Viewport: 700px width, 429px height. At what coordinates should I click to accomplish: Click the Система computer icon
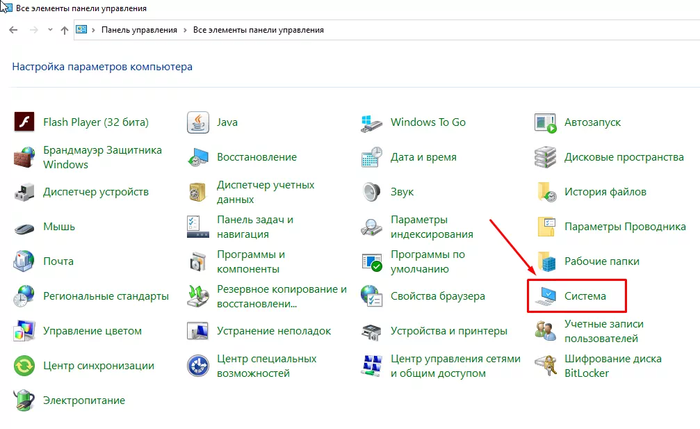[545, 296]
